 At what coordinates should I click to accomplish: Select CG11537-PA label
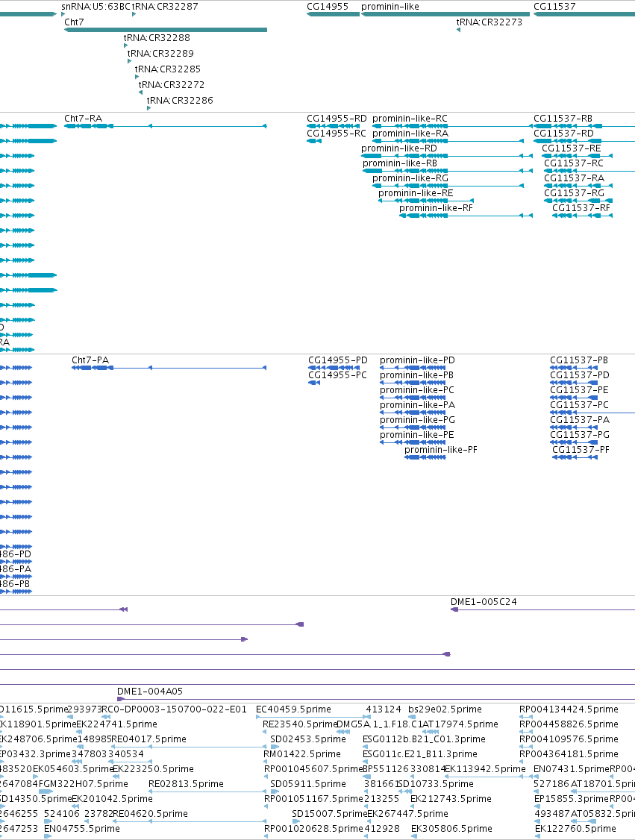[x=580, y=420]
